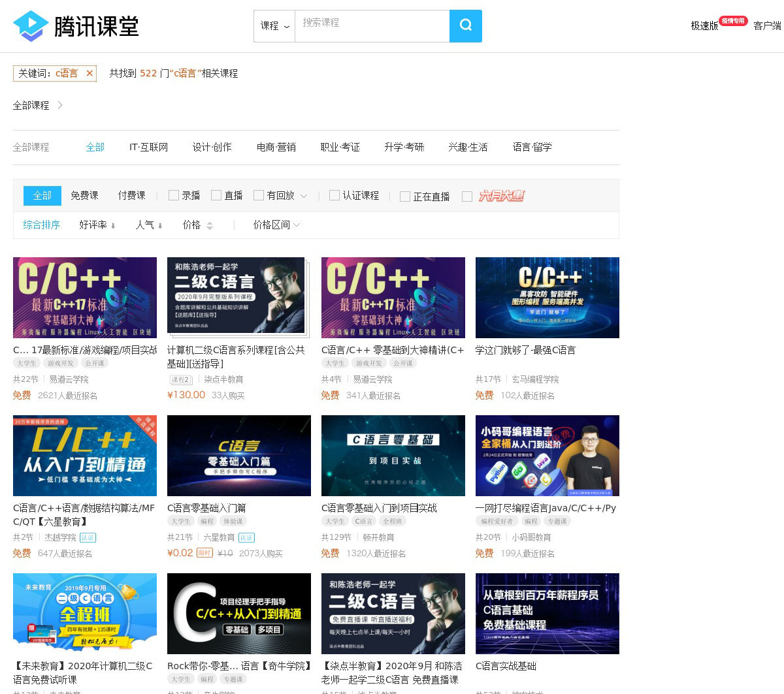Remove the c语言 keyword filter (x)
The image size is (784, 694).
click(x=90, y=73)
